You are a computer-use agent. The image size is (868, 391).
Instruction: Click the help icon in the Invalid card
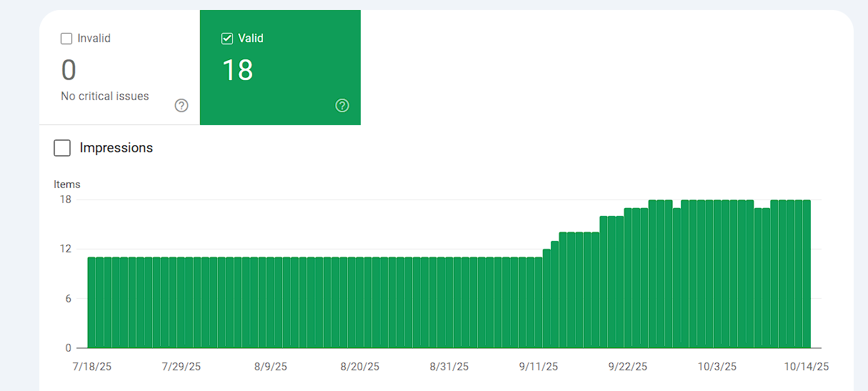click(x=181, y=106)
